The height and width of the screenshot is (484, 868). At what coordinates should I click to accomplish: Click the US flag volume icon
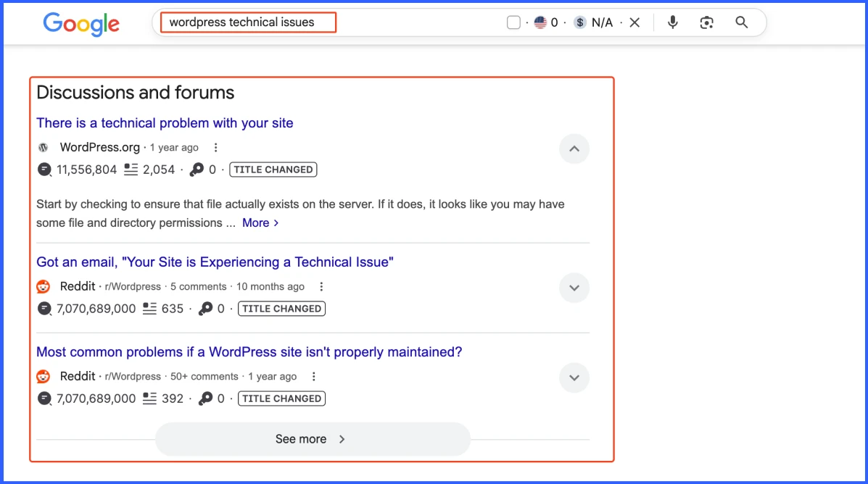540,22
